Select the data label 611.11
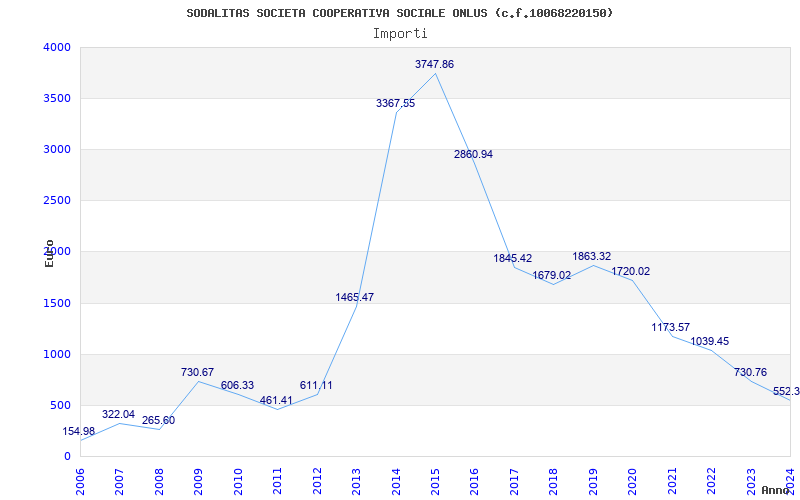 [316, 385]
